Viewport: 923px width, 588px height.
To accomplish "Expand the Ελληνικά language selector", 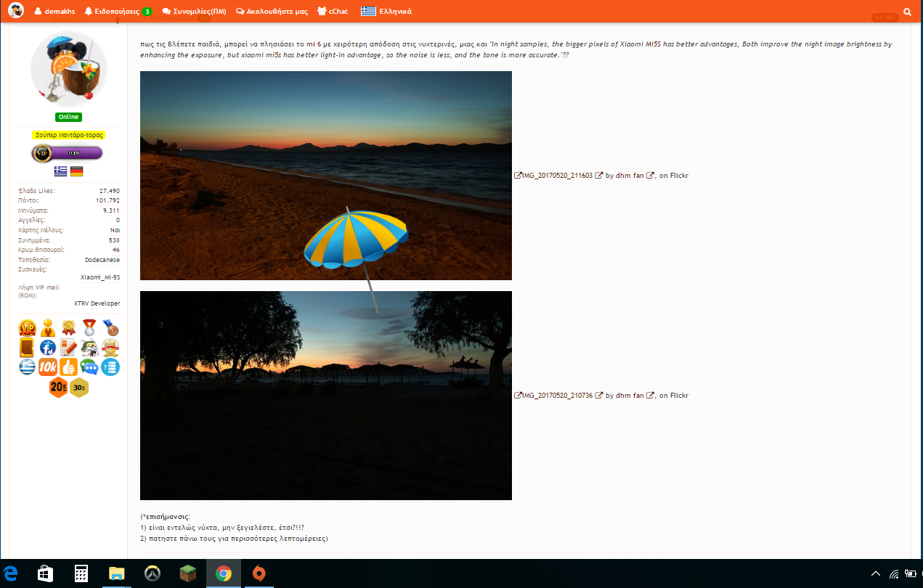I will click(x=386, y=12).
